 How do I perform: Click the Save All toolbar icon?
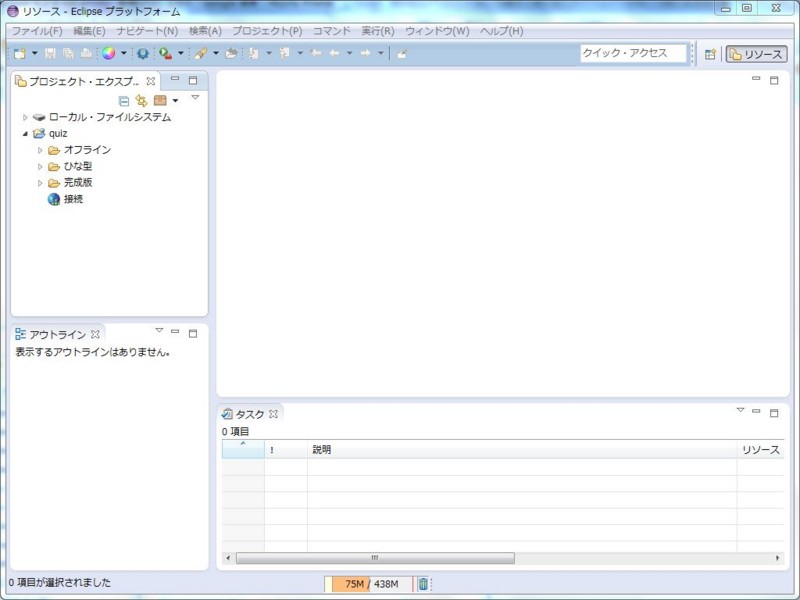tap(68, 53)
